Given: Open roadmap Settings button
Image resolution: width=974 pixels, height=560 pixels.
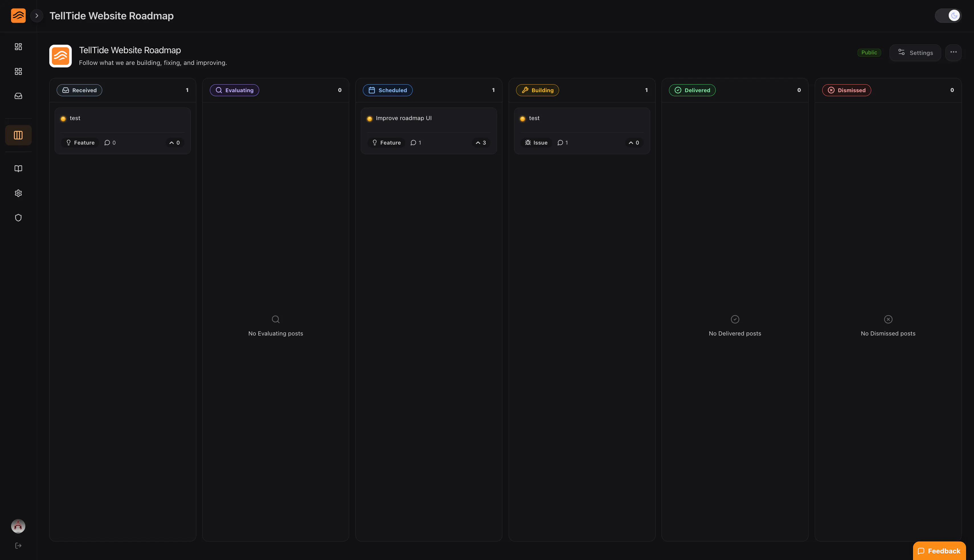Looking at the screenshot, I should 915,53.
